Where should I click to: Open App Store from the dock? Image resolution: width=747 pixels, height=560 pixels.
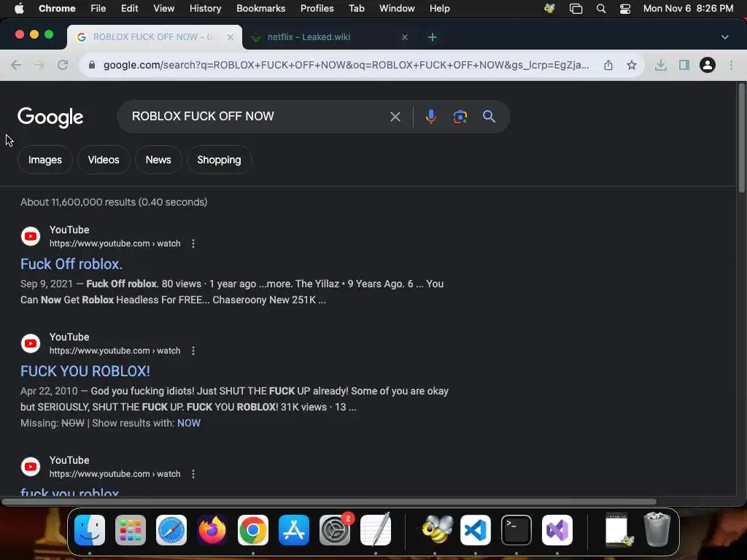tap(294, 530)
